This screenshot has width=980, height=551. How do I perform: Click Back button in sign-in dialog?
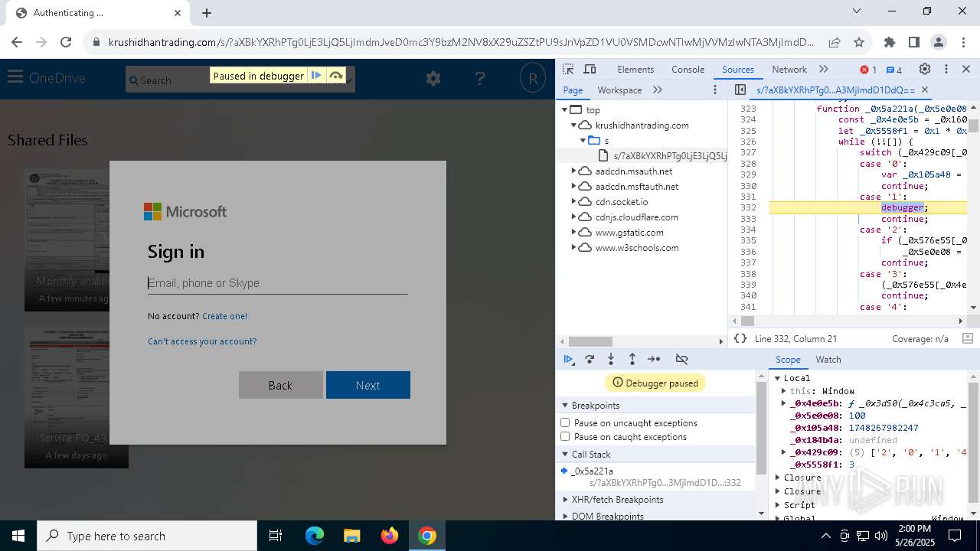(x=280, y=385)
